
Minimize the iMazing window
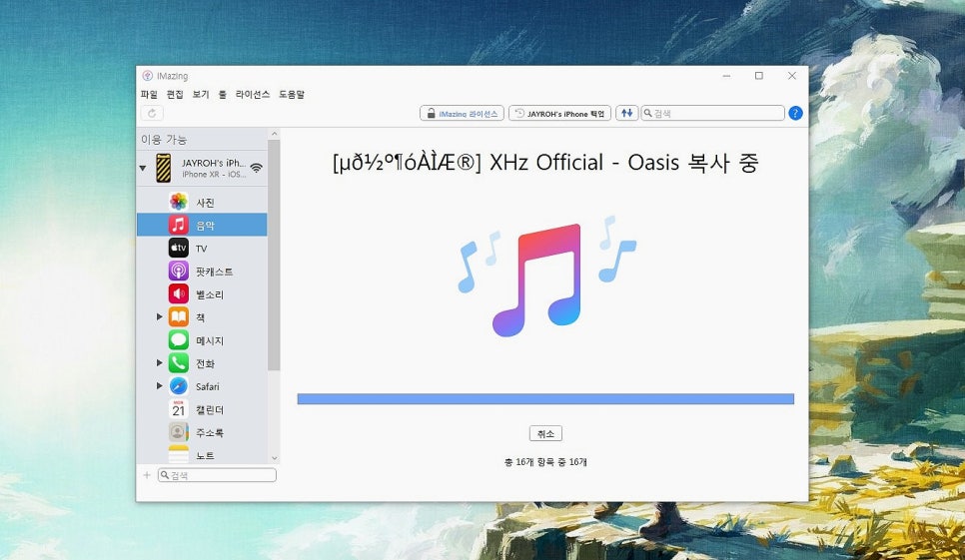coord(727,76)
